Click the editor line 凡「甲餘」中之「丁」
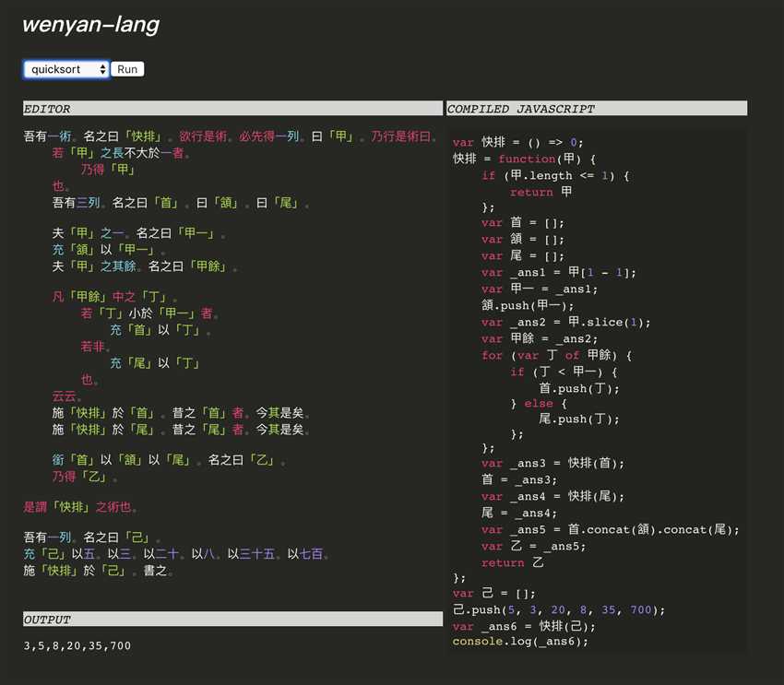784x685 pixels. 114,297
